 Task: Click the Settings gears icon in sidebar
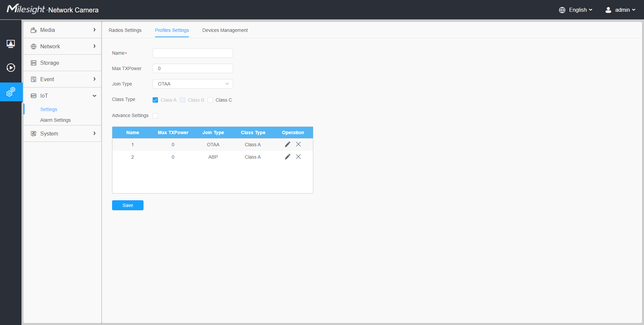click(11, 92)
